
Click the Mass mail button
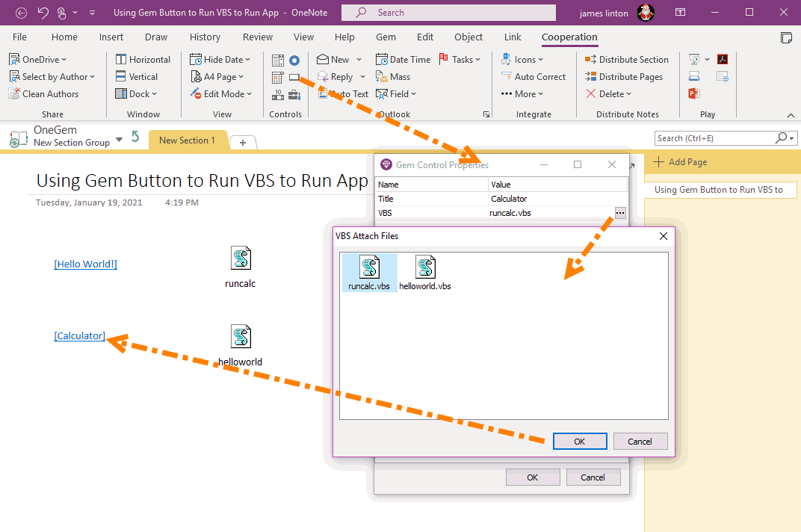tap(393, 77)
